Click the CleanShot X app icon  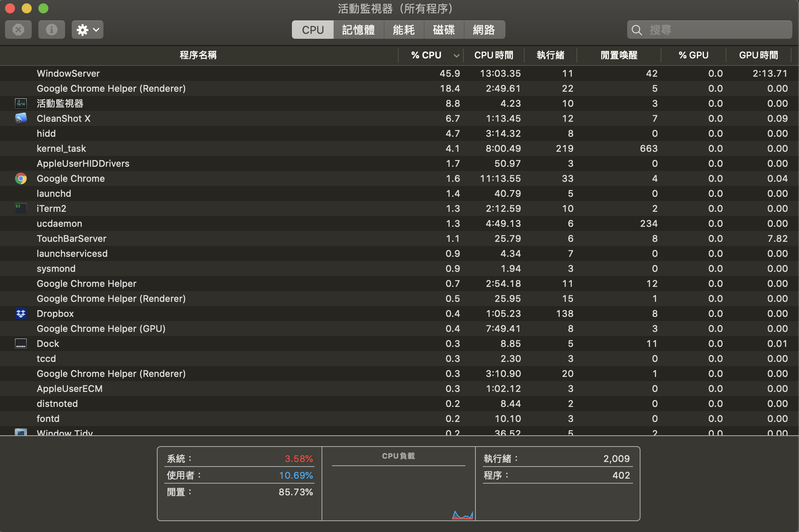click(x=21, y=118)
